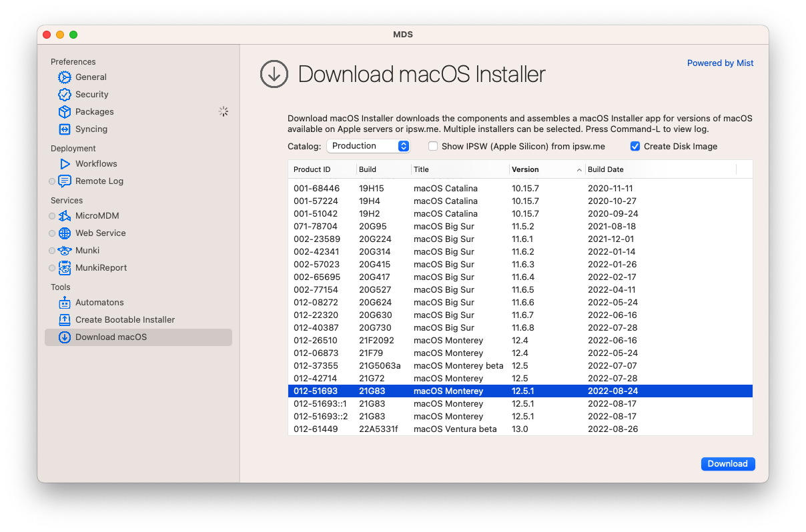Toggle Munki service status dot

pos(52,251)
